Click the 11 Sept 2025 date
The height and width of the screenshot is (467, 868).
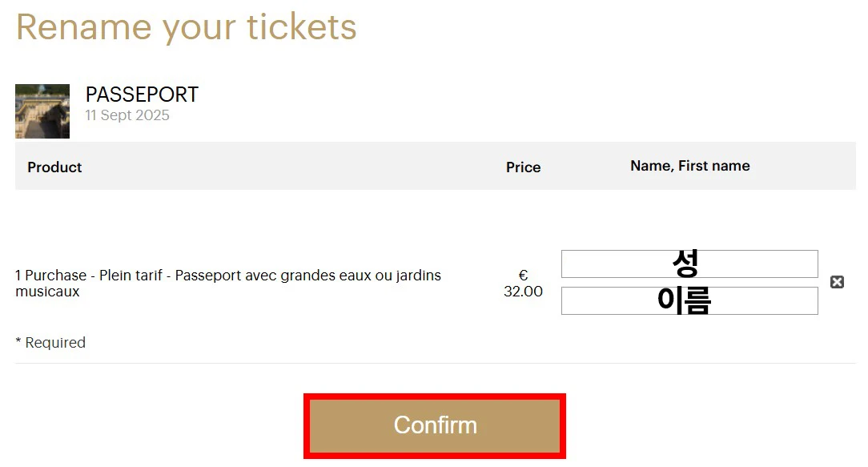[127, 115]
